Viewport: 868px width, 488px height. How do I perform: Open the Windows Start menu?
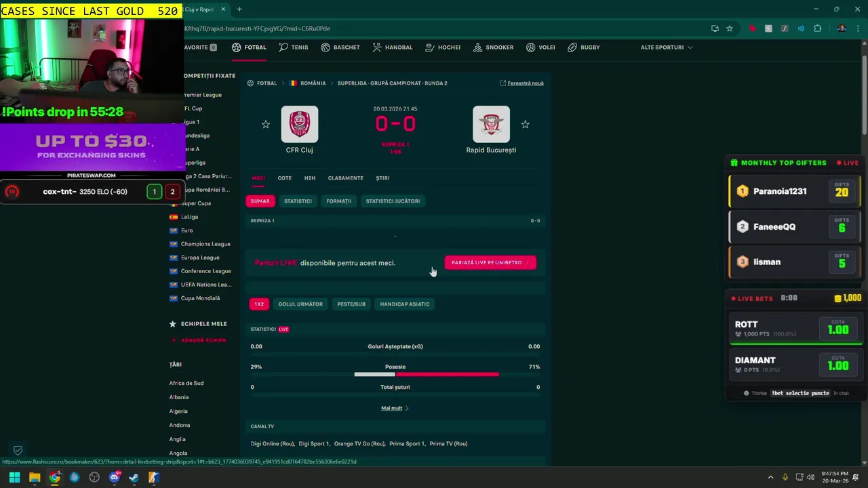(14, 477)
